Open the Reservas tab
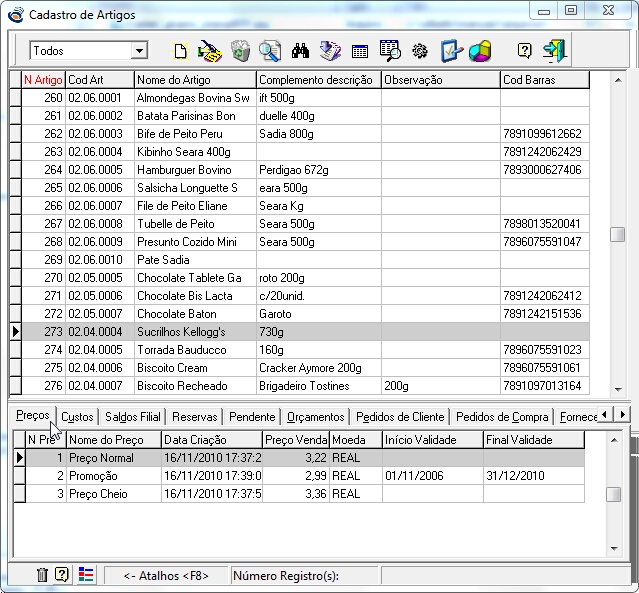 click(195, 417)
